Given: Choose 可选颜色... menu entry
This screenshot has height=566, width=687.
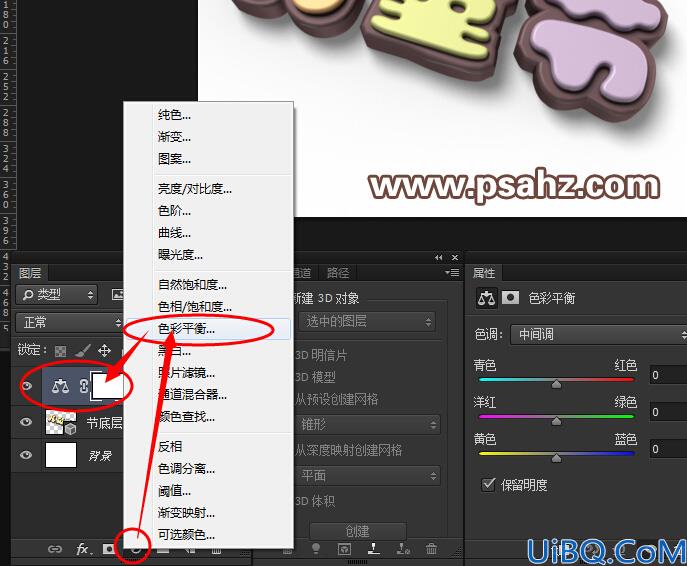Looking at the screenshot, I should tap(186, 534).
